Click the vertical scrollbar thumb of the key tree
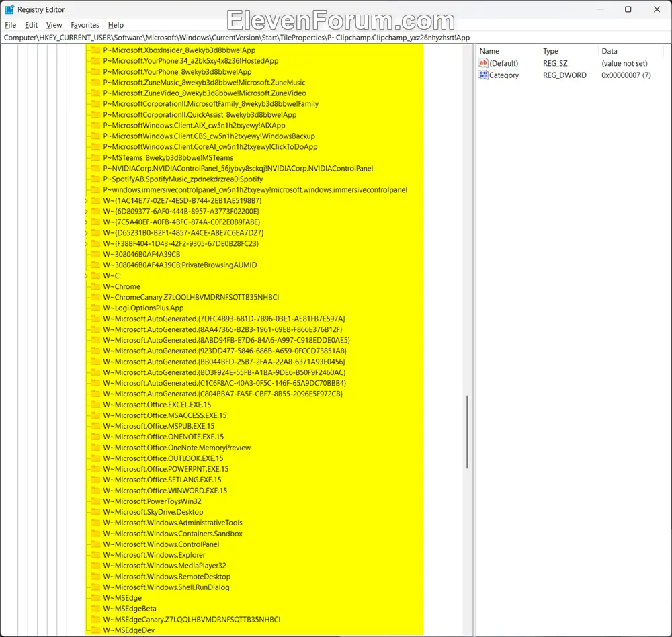The width and height of the screenshot is (672, 637). click(x=467, y=431)
